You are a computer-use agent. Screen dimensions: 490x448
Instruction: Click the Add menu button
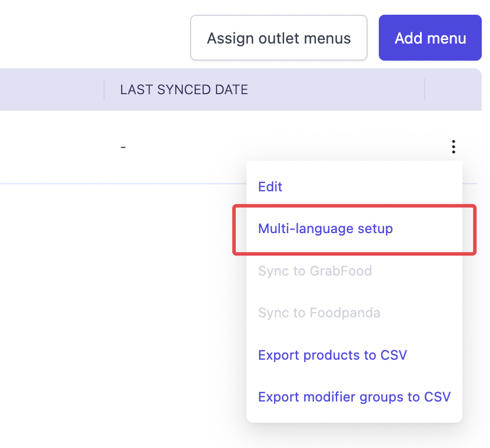click(430, 38)
